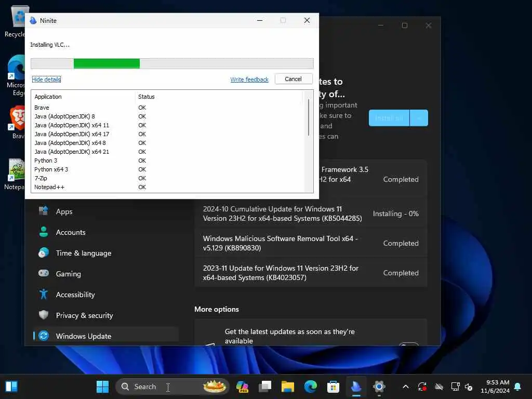The width and height of the screenshot is (532, 399).
Task: Open Time & language settings
Action: tap(106, 253)
